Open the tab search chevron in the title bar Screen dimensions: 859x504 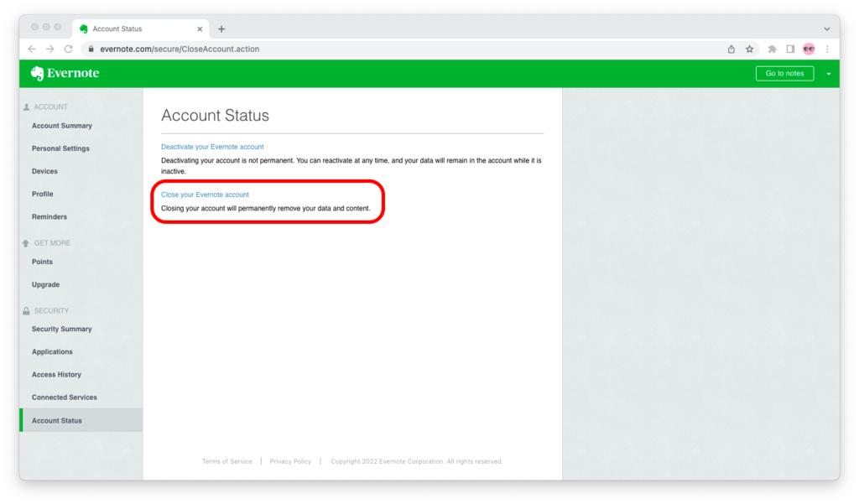coord(826,29)
